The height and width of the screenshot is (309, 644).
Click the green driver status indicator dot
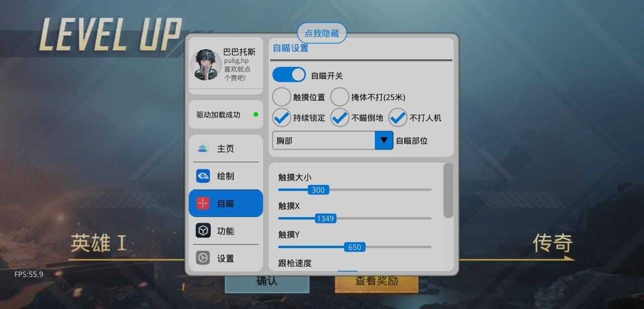coord(256,115)
